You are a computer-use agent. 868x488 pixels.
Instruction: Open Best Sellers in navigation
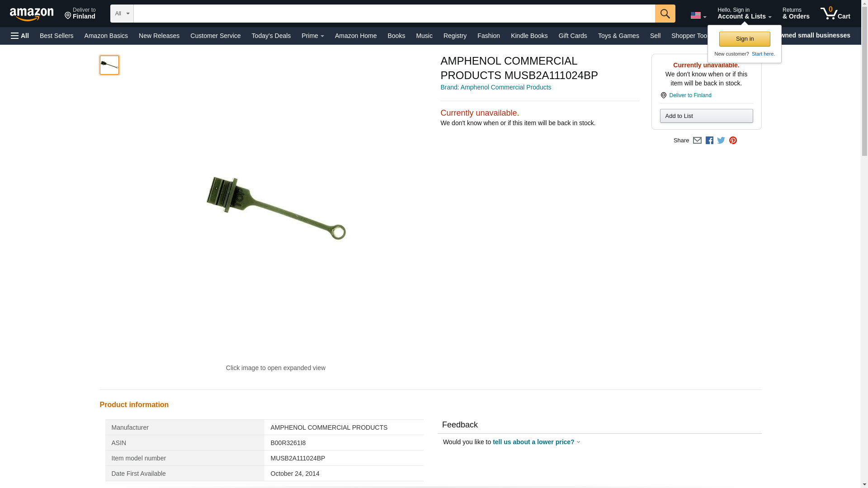57,36
